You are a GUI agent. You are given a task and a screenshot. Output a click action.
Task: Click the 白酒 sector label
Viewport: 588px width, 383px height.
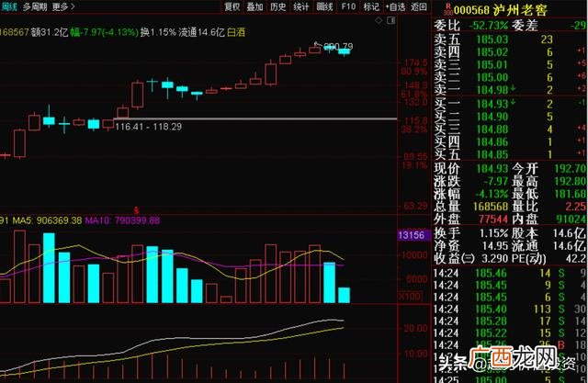coord(236,32)
